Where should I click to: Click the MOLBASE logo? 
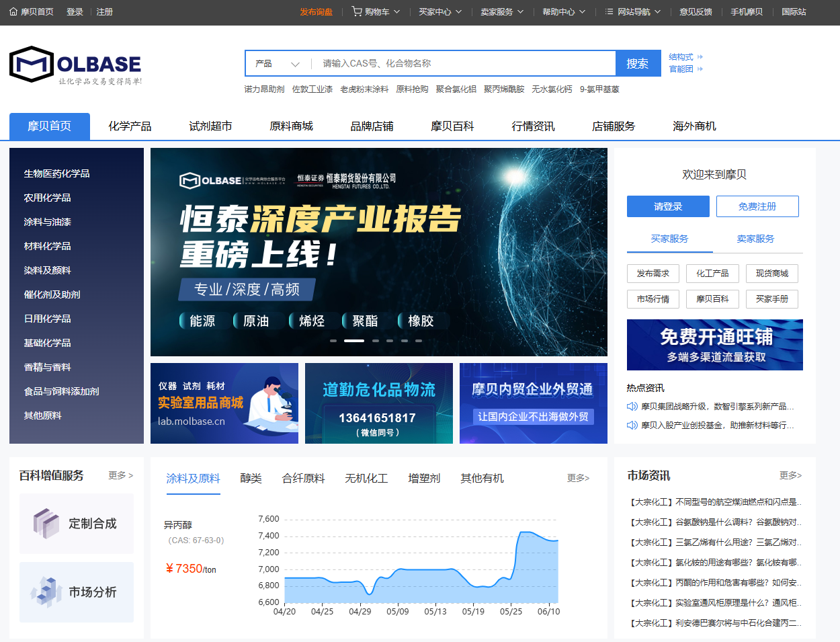tap(75, 65)
